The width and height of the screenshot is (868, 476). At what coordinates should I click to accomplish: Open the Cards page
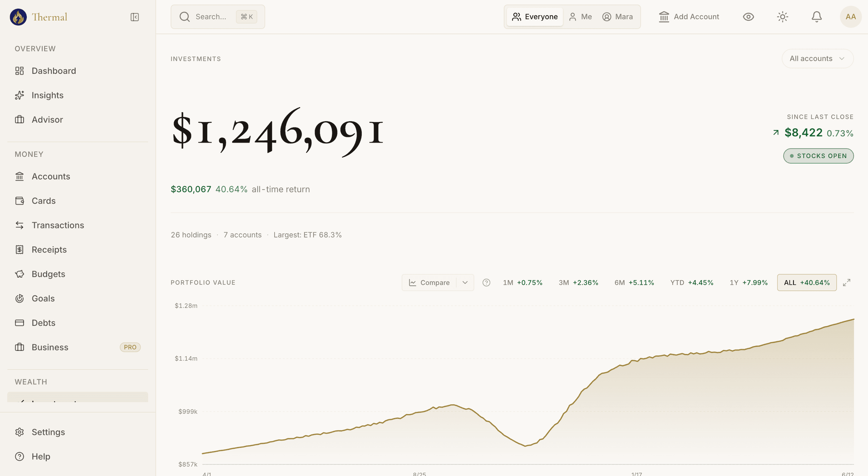coord(78,201)
